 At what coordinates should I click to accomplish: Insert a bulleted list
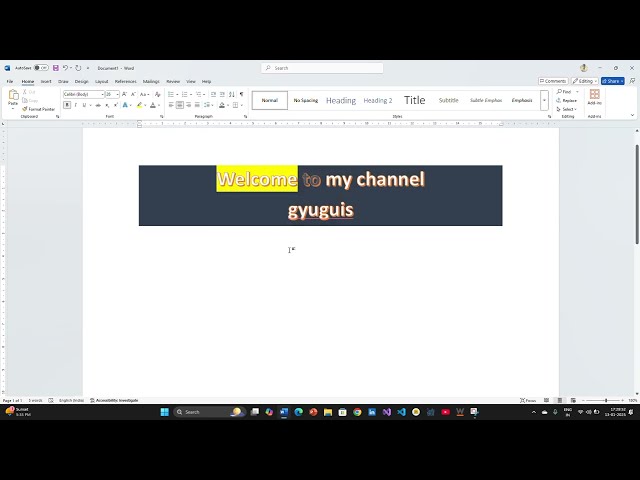[171, 94]
